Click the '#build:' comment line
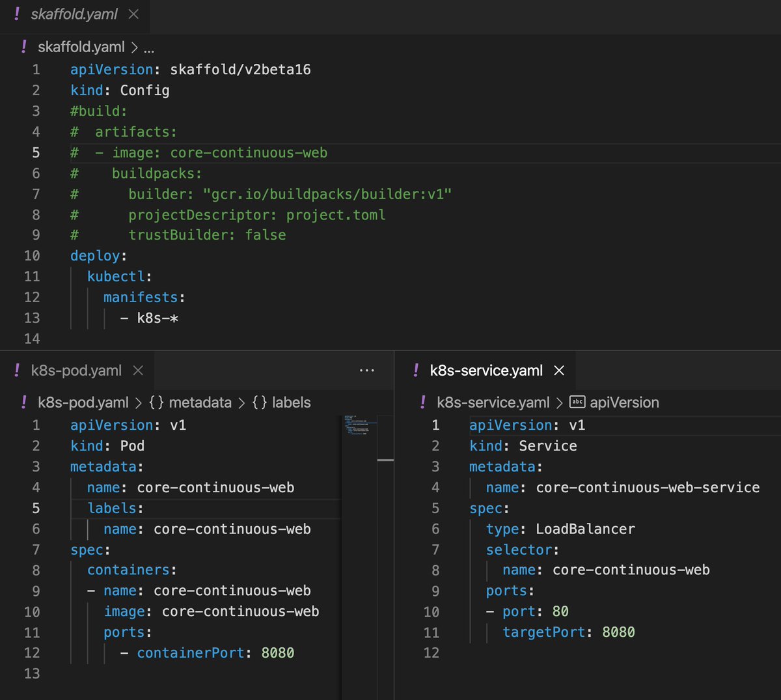 (99, 111)
